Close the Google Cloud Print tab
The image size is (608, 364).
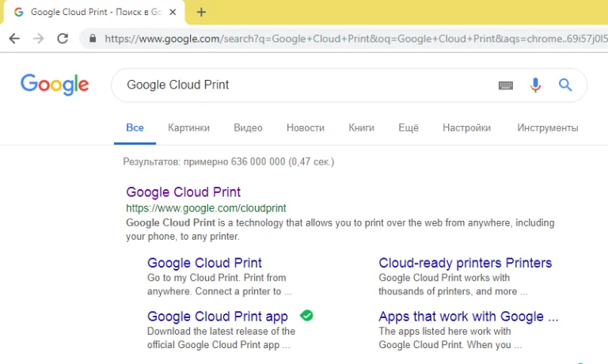point(173,12)
